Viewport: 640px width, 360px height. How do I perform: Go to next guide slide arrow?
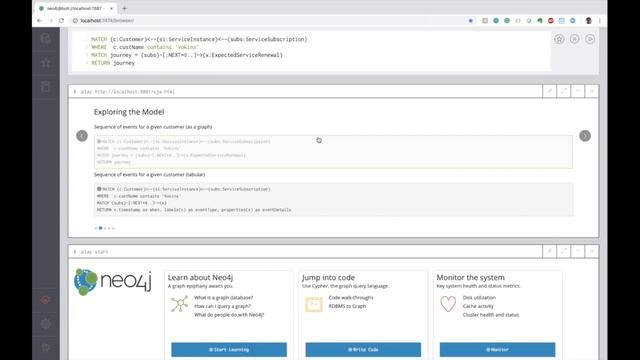(x=585, y=136)
